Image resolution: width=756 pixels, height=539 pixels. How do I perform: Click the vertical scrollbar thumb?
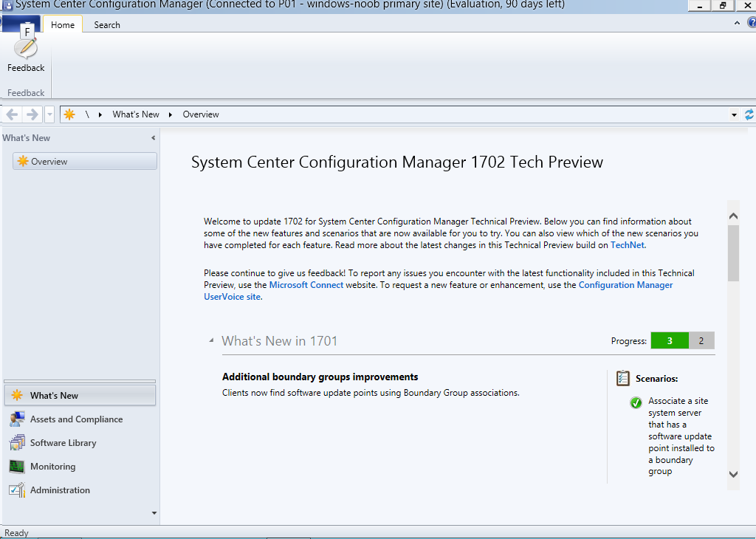(x=733, y=253)
